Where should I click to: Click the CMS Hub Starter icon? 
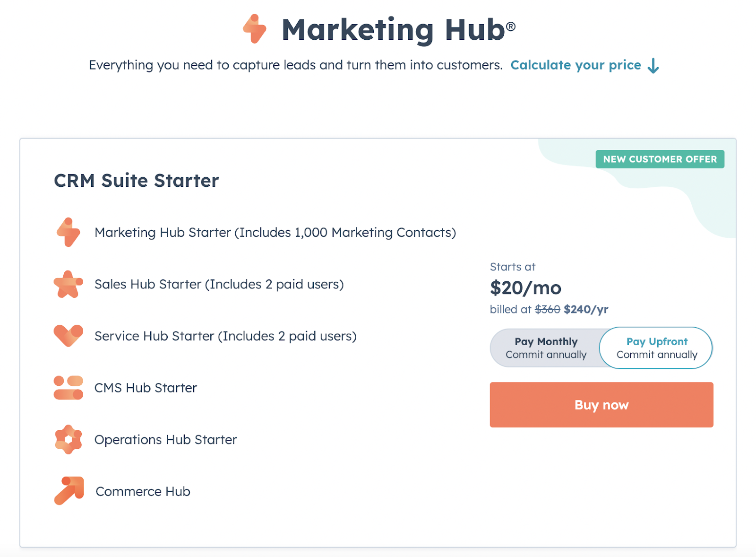coord(68,388)
